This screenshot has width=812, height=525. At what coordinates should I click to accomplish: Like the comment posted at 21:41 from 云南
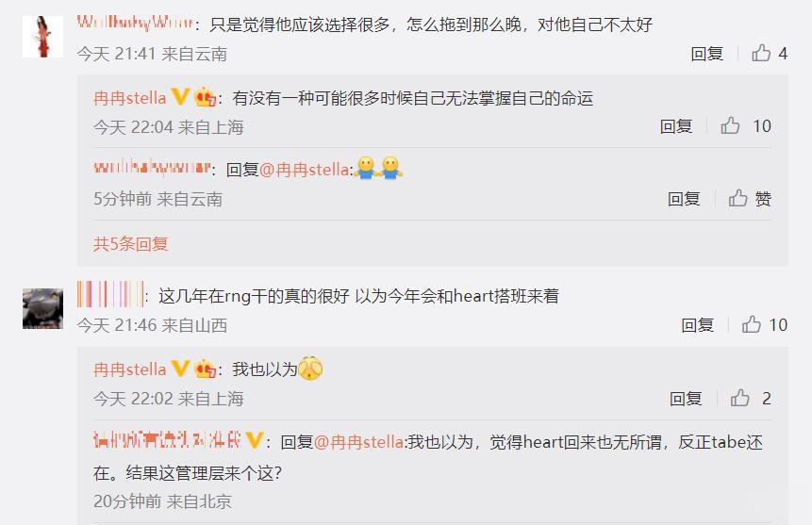pyautogui.click(x=761, y=53)
